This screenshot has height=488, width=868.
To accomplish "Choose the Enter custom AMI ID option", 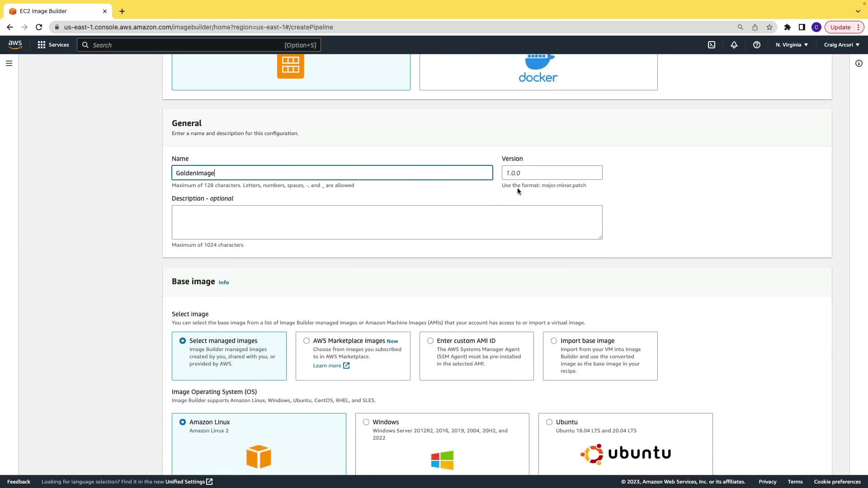I will pos(430,341).
